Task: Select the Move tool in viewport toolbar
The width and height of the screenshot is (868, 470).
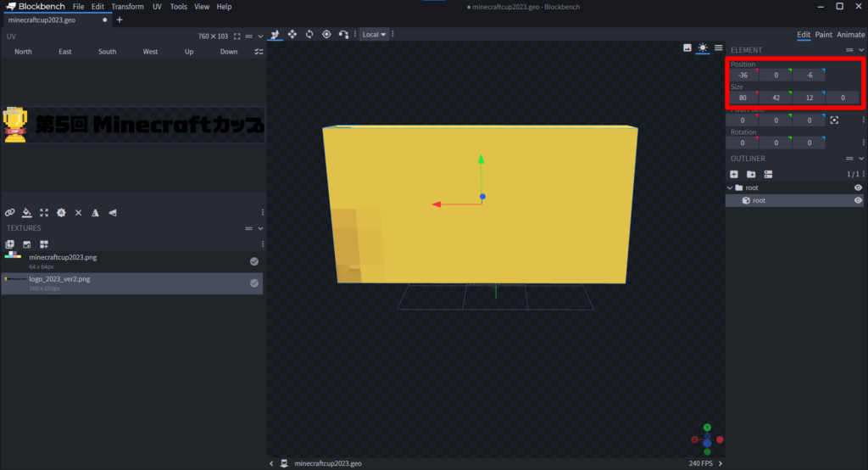Action: [292, 35]
